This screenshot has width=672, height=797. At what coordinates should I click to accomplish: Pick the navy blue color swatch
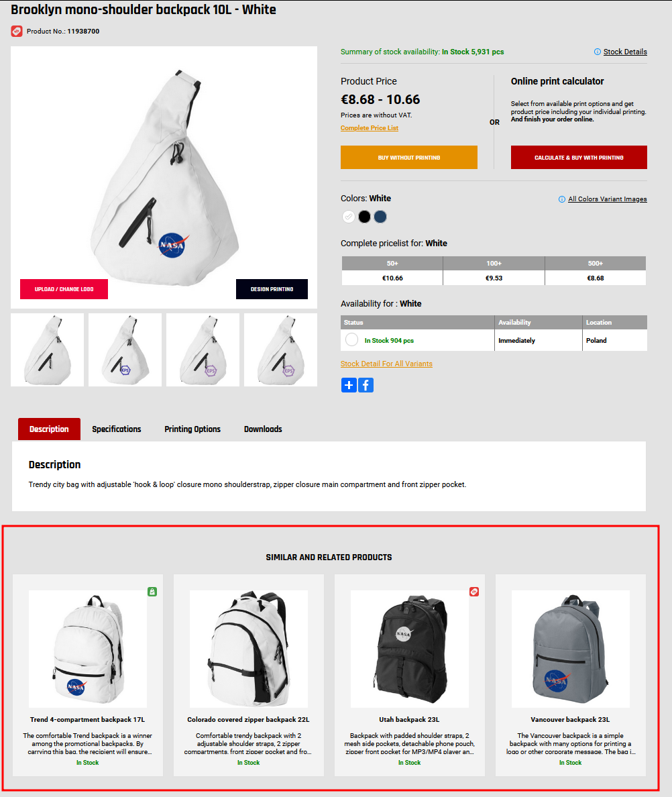coord(380,217)
